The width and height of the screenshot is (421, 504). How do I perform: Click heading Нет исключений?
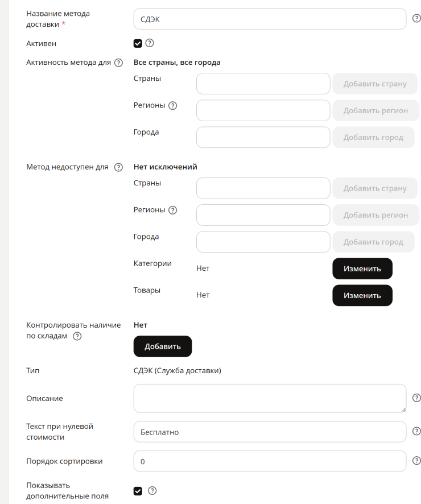click(x=166, y=167)
